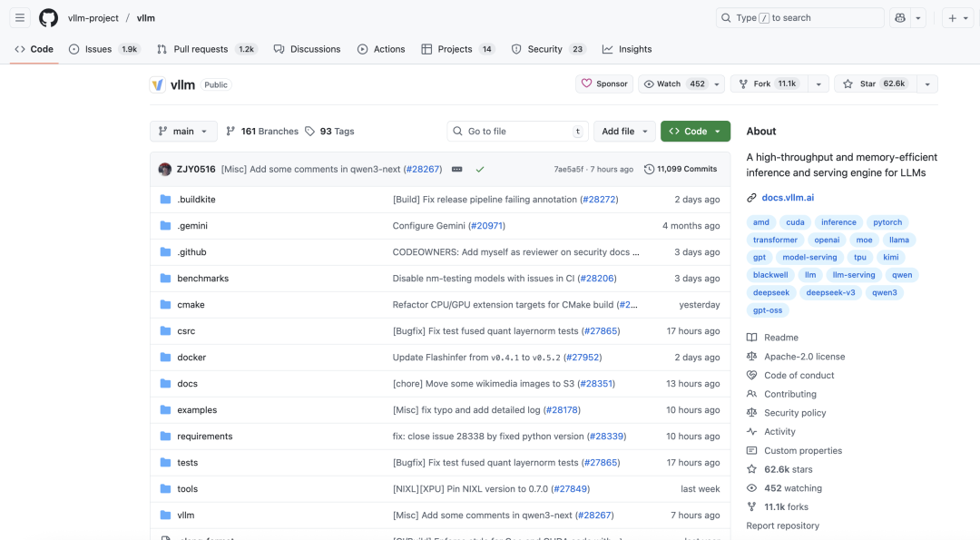Open the green Code dropdown button
The width and height of the screenshot is (980, 540).
coord(695,132)
